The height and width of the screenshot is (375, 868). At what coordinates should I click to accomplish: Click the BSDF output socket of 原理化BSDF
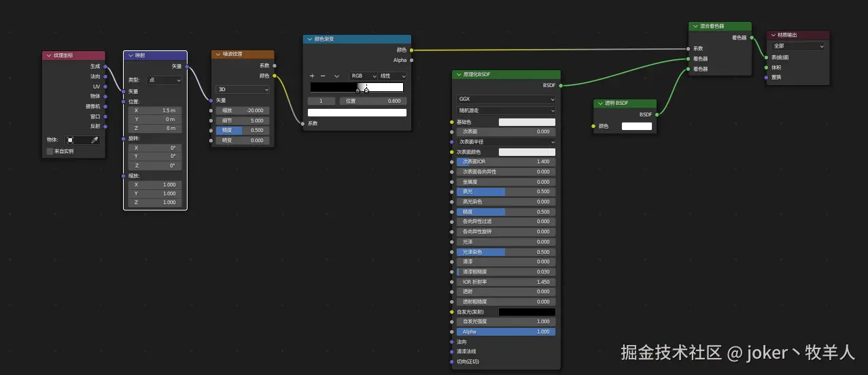click(x=561, y=85)
